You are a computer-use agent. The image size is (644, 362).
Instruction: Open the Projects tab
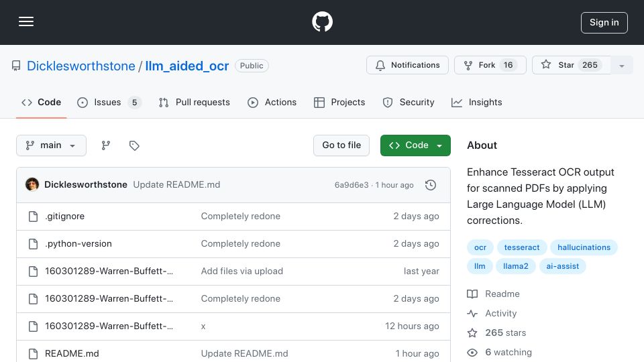pyautogui.click(x=339, y=102)
